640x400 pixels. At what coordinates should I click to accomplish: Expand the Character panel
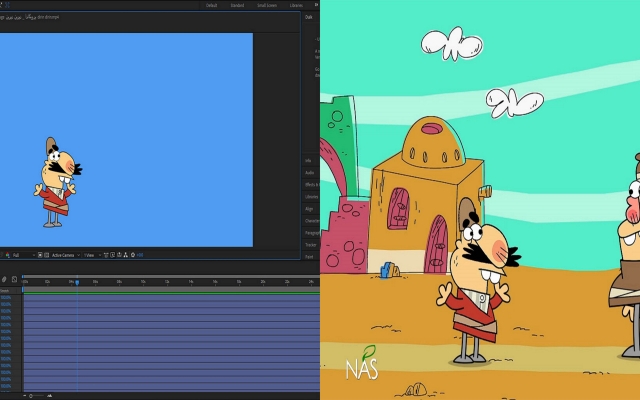[x=312, y=221]
